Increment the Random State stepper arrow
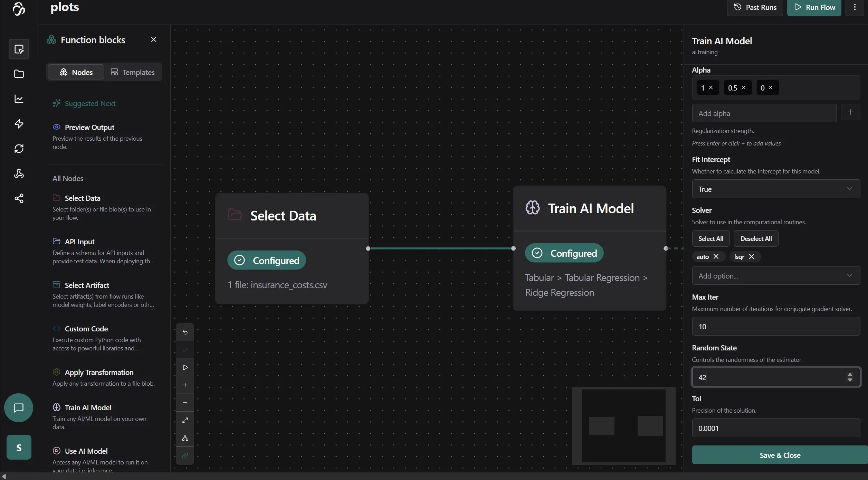This screenshot has width=868, height=480. (x=850, y=374)
